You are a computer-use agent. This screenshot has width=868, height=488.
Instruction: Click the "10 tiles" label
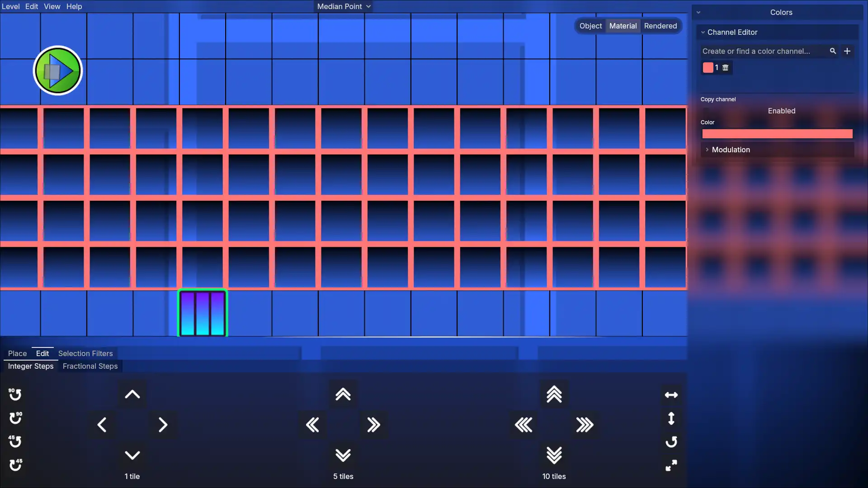554,476
